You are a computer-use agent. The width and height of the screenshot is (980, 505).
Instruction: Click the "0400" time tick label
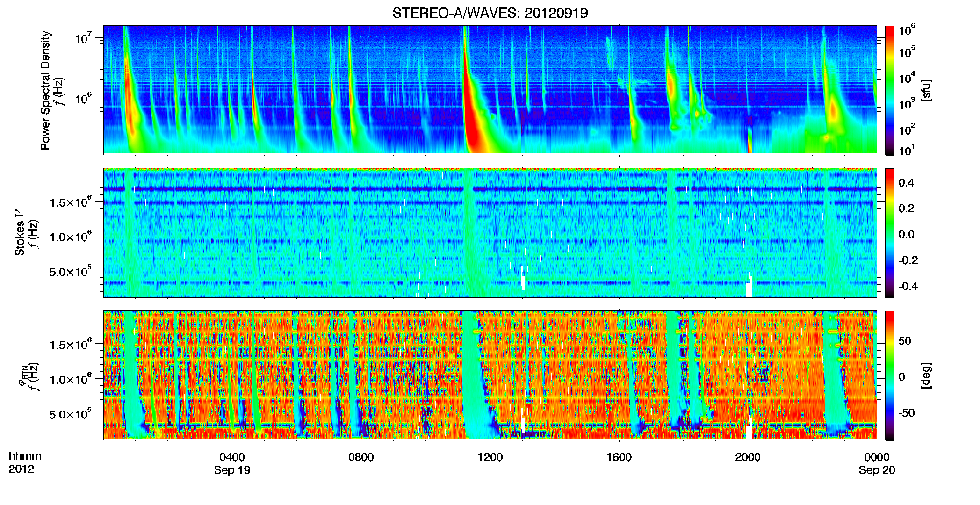pos(232,457)
